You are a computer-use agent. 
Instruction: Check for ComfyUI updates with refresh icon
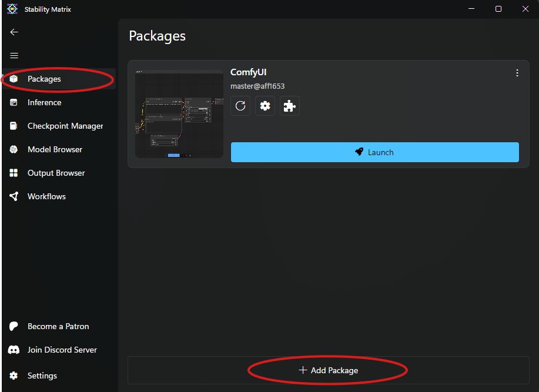(x=240, y=106)
